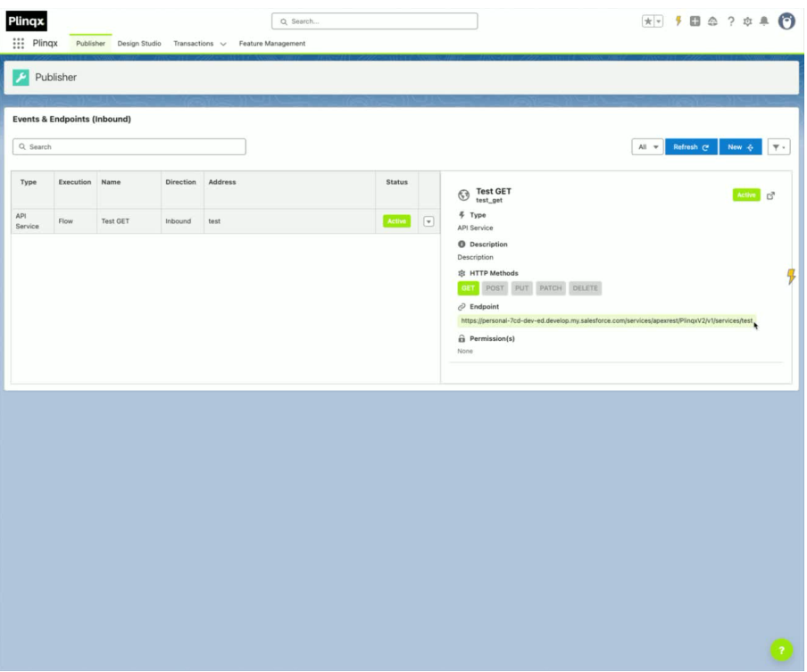This screenshot has height=672, width=807.
Task: Click the Publisher wrench icon
Action: 21,77
